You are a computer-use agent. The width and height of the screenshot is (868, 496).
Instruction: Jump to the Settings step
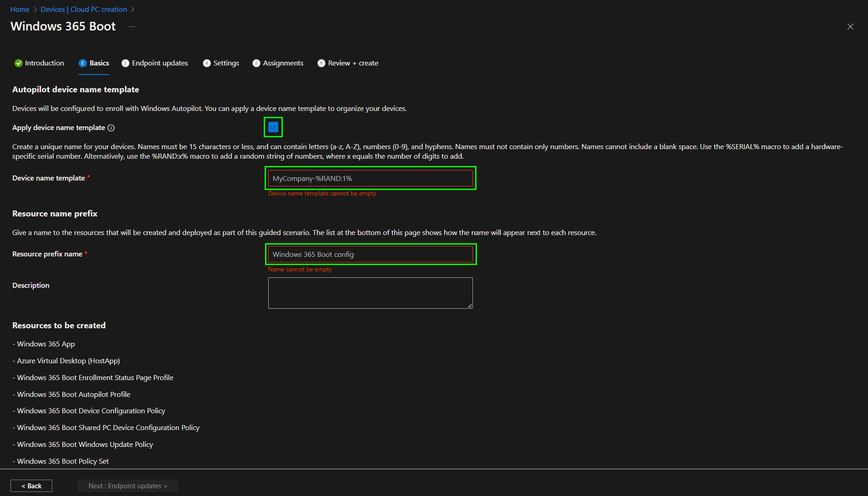point(221,63)
